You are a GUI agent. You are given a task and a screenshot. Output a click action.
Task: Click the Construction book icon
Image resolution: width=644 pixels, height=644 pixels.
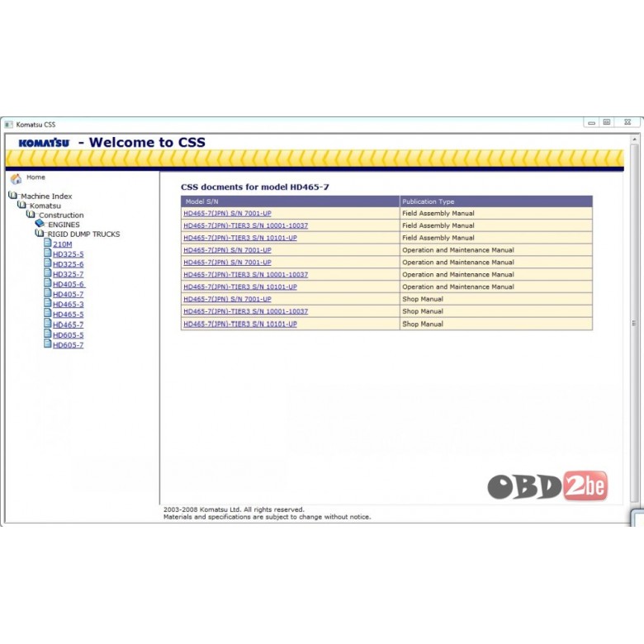coord(31,214)
